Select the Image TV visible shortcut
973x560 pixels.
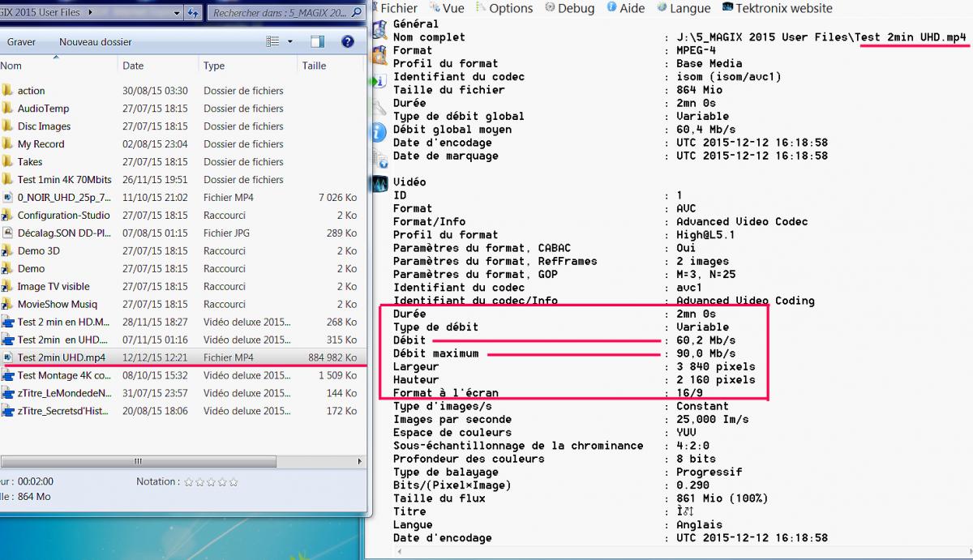point(54,287)
